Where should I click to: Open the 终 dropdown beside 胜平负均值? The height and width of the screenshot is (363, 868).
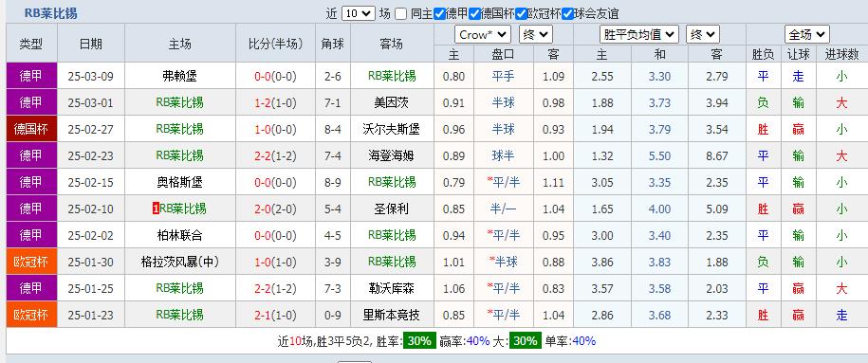tap(703, 34)
